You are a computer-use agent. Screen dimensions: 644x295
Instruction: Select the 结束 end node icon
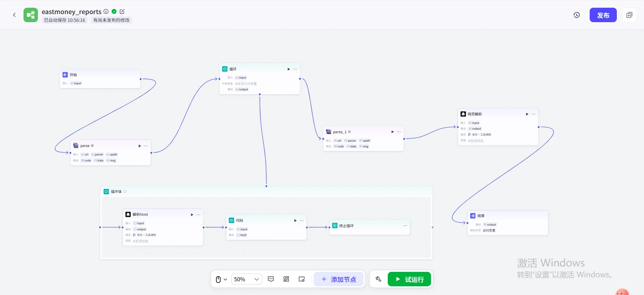pyautogui.click(x=473, y=216)
